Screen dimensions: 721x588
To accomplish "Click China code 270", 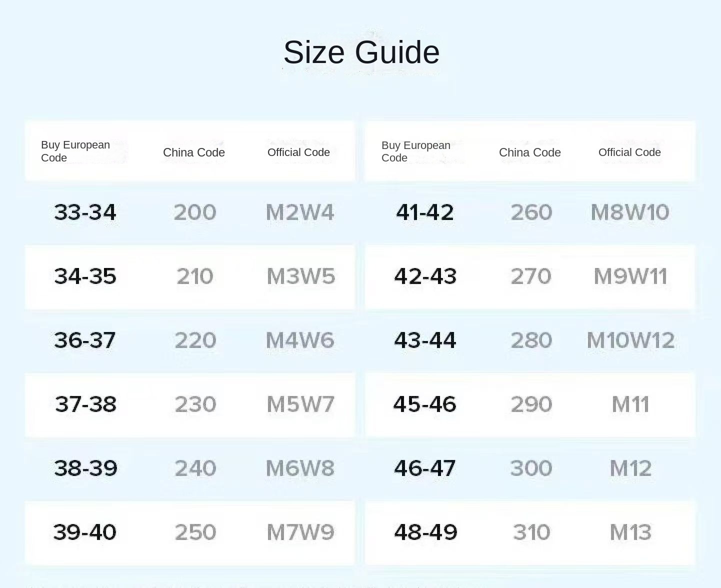I will coord(531,276).
